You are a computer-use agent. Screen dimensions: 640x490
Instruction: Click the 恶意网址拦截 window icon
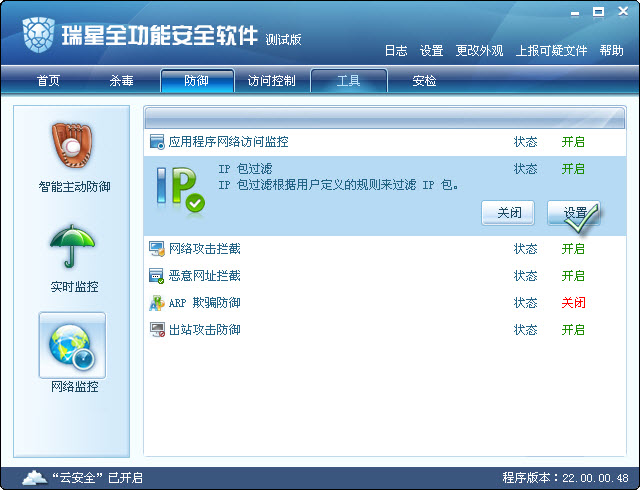click(x=157, y=276)
